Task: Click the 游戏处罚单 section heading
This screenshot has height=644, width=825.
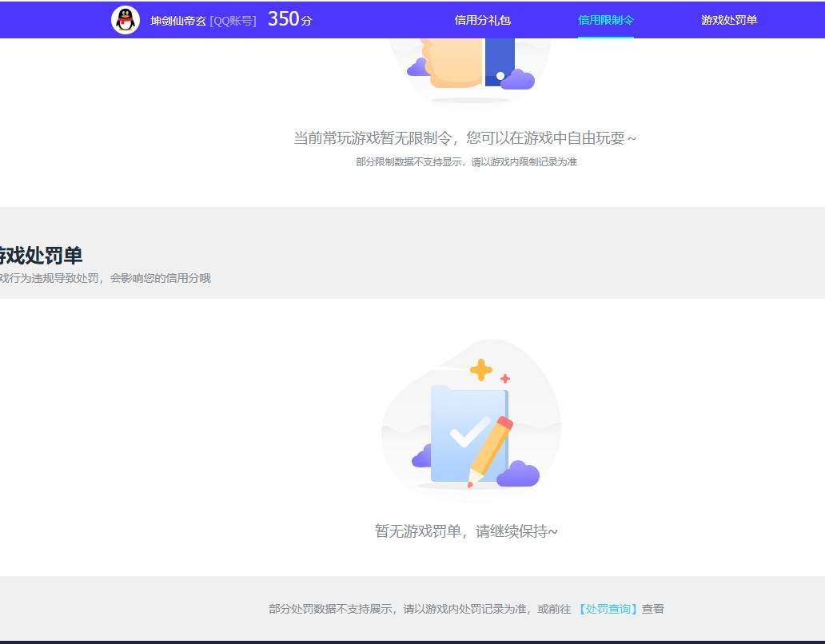Action: pyautogui.click(x=41, y=256)
